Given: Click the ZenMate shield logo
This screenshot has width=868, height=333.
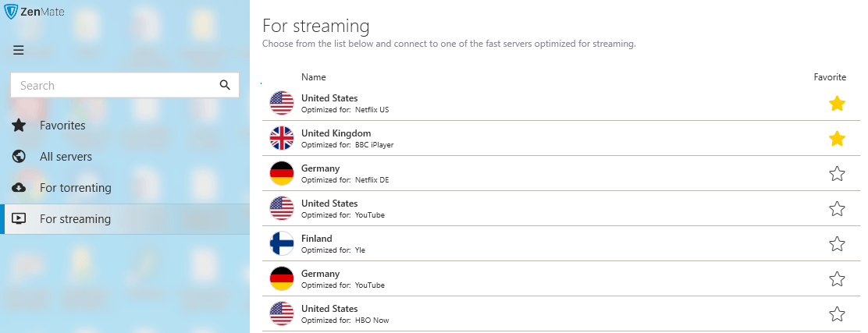Looking at the screenshot, I should pyautogui.click(x=10, y=10).
